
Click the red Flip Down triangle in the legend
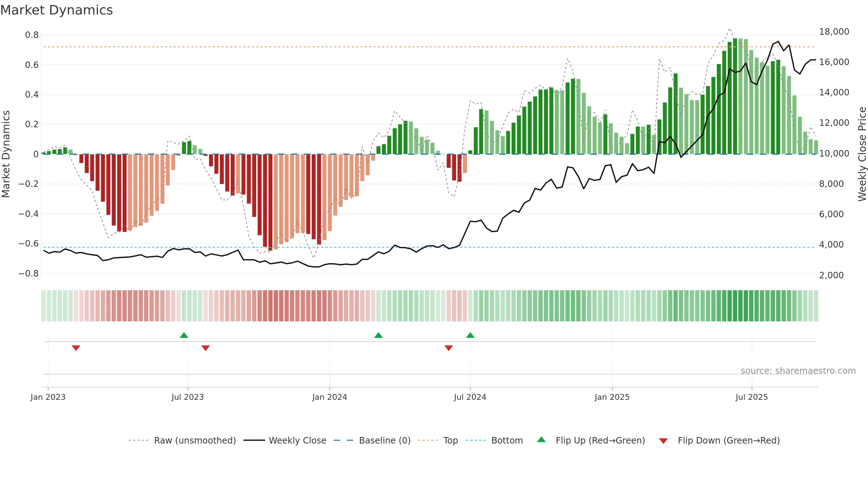[x=663, y=441]
